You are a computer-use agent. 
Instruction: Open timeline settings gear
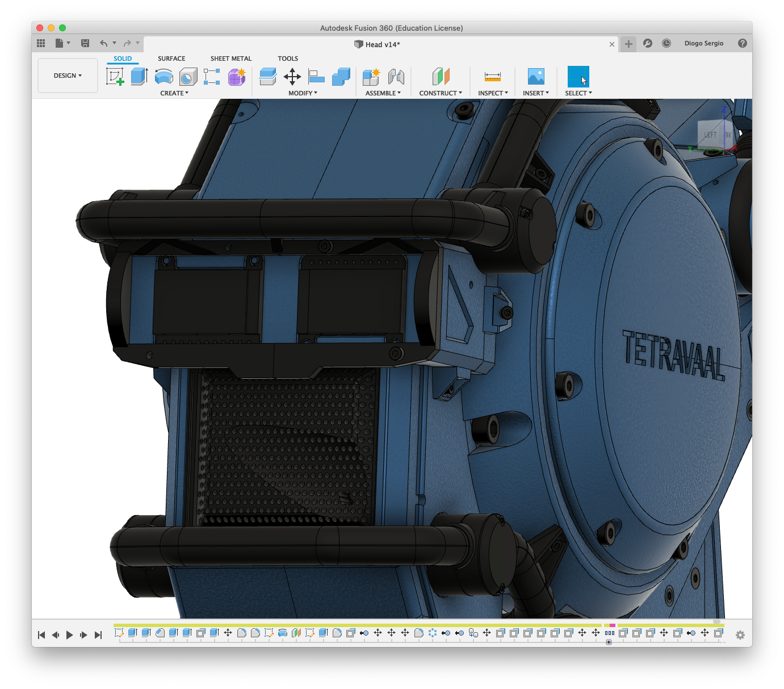tap(740, 635)
